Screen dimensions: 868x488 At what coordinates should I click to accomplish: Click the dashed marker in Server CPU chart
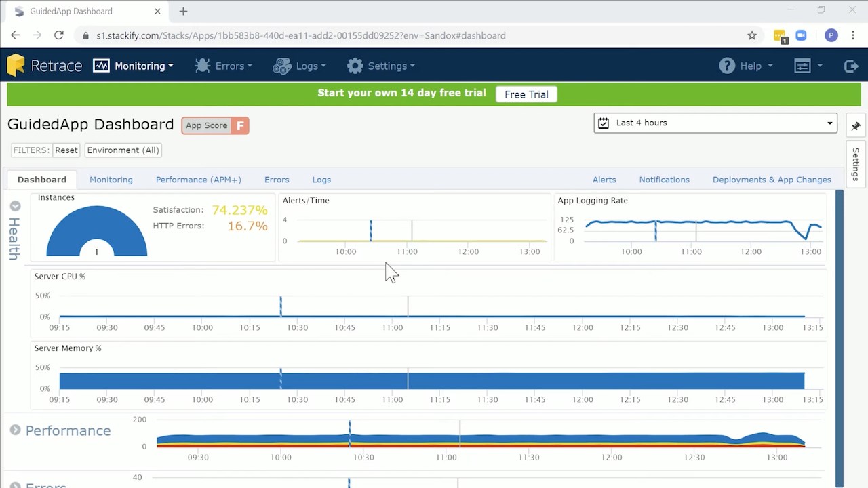[x=281, y=306]
